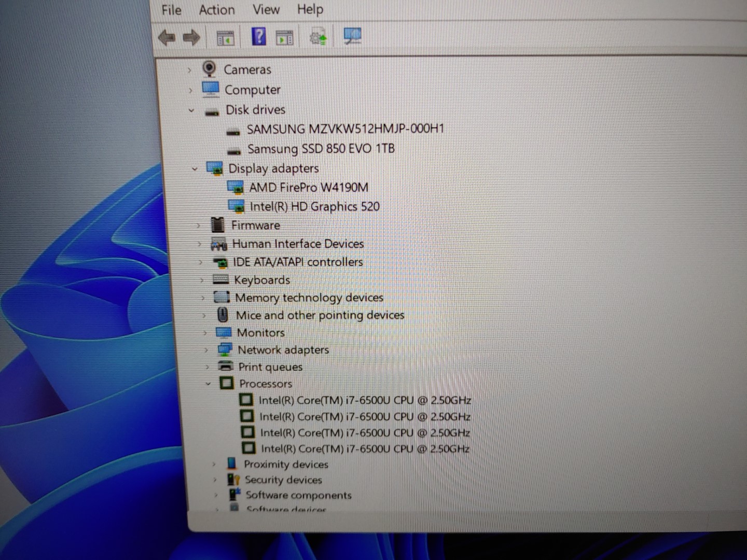This screenshot has width=747, height=560.
Task: Select the Monitors label
Action: 261,332
